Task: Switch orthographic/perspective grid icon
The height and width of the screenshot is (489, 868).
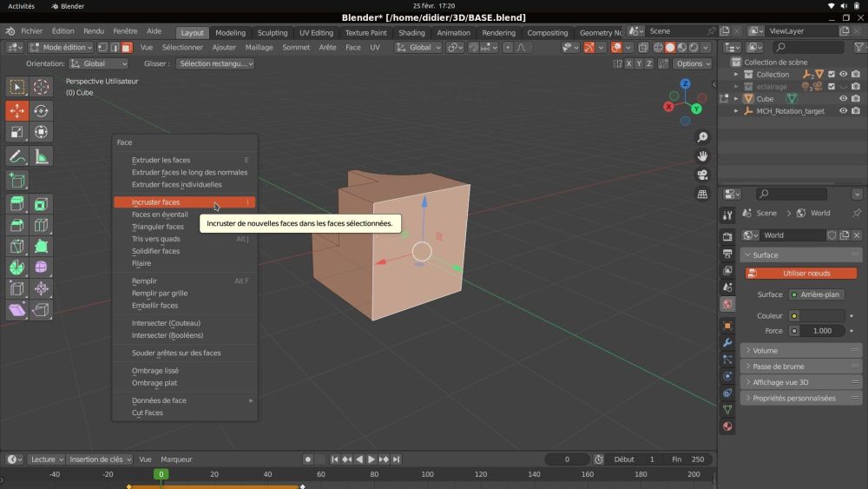Action: pos(702,194)
